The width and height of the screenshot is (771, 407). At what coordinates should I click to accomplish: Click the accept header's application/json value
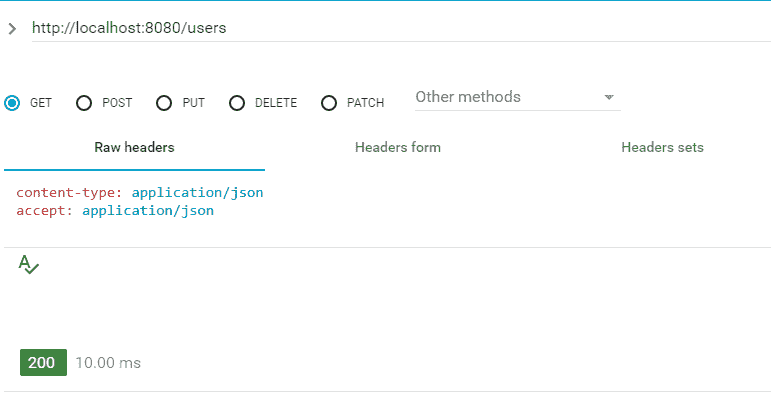[148, 210]
